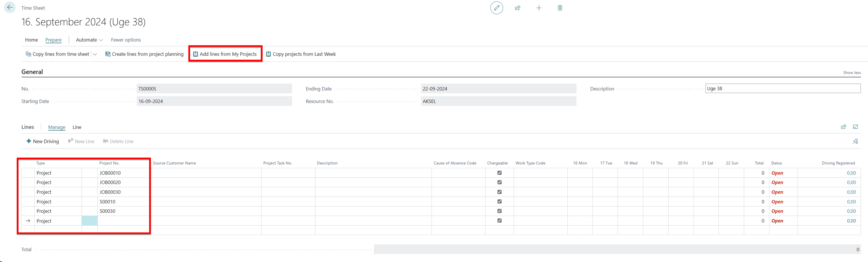Image resolution: width=868 pixels, height=262 pixels.
Task: Click the New Line action
Action: click(x=81, y=141)
